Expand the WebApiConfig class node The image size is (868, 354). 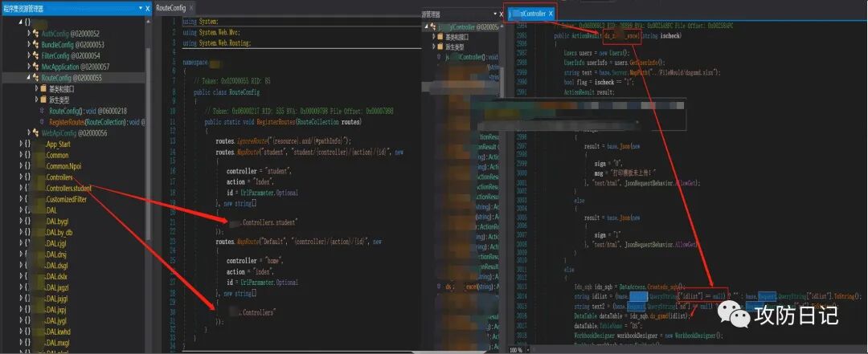pos(29,133)
